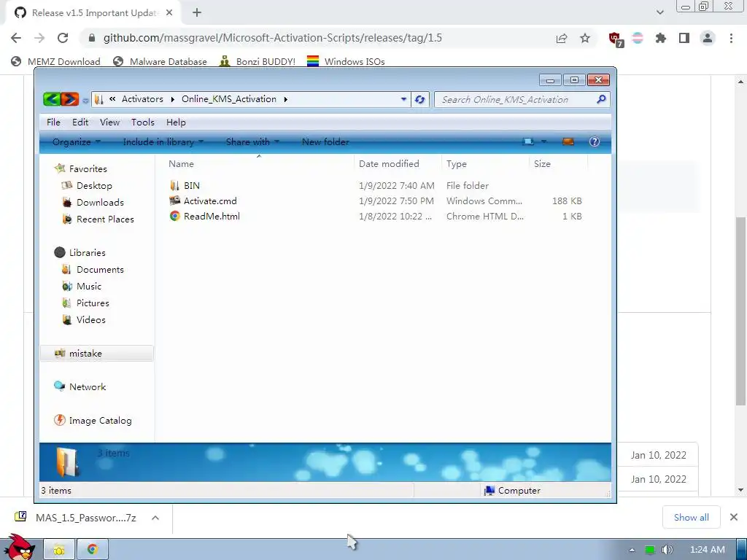Select the ReadMe.html Chrome icon
Viewport: 747px width, 560px height.
[175, 216]
